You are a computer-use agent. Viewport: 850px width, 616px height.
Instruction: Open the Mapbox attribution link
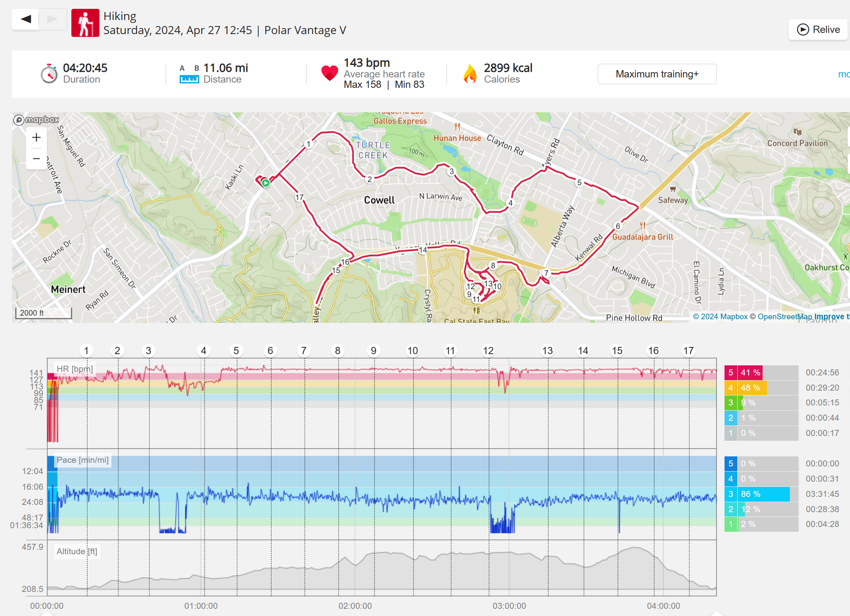[720, 317]
